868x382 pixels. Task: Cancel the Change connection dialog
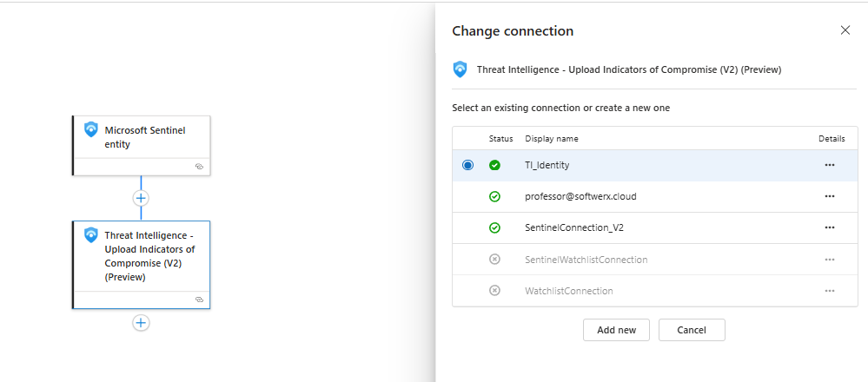pos(692,330)
